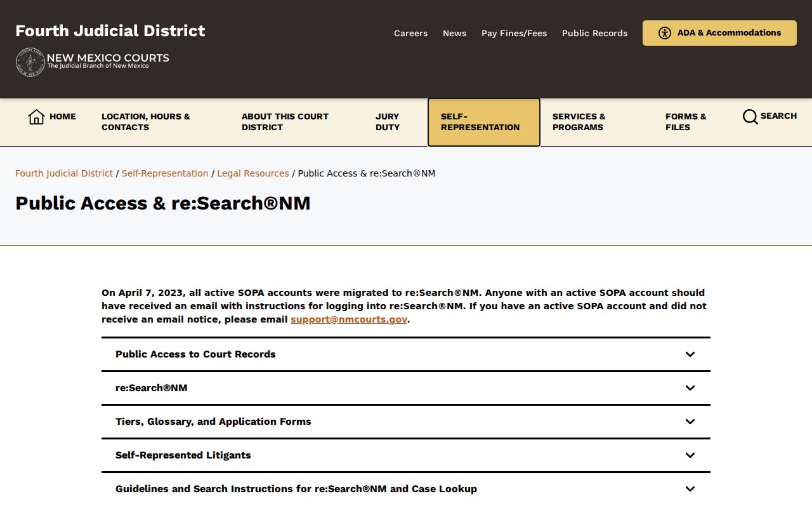The image size is (812, 508).
Task: Open the Self-Representation menu
Action: 484,122
